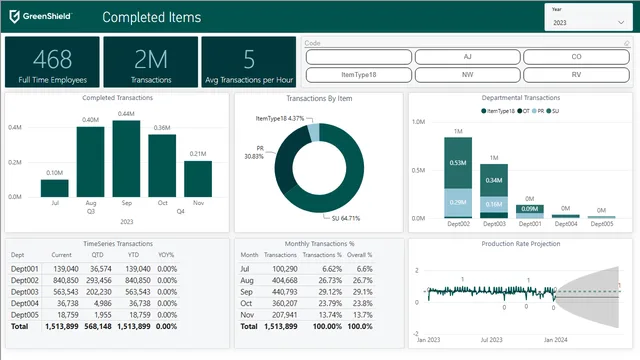Select the Oct row in Monthly Transactions
640x360 pixels.
point(307,303)
